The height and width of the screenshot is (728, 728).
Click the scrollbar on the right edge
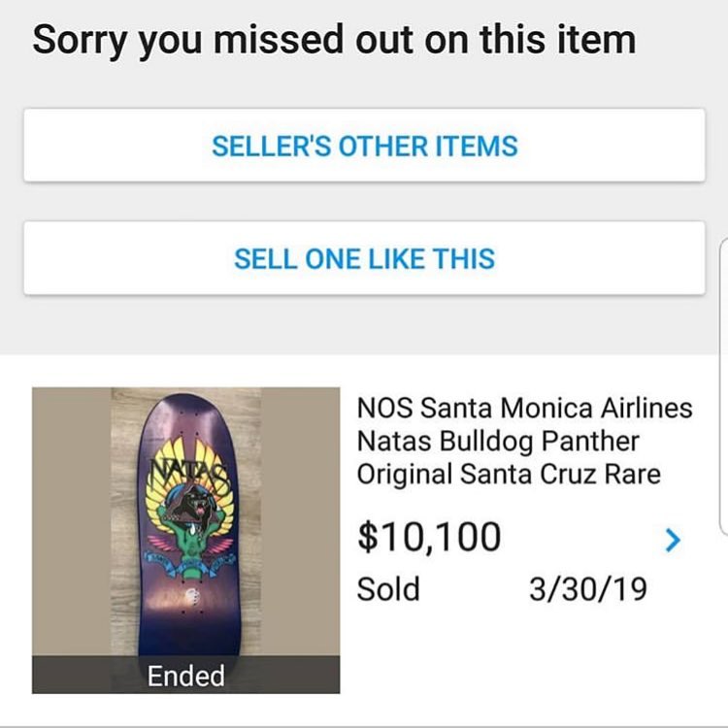pos(723,388)
